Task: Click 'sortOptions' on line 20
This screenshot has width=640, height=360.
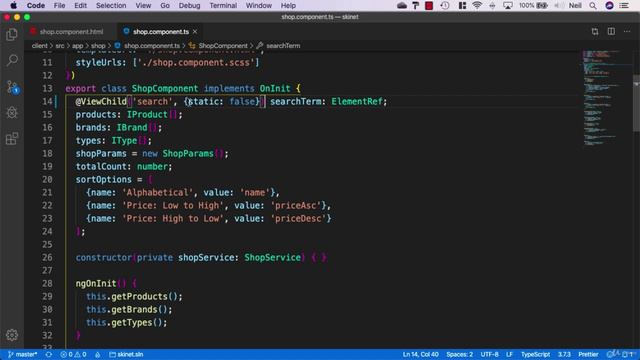Action: (104, 180)
